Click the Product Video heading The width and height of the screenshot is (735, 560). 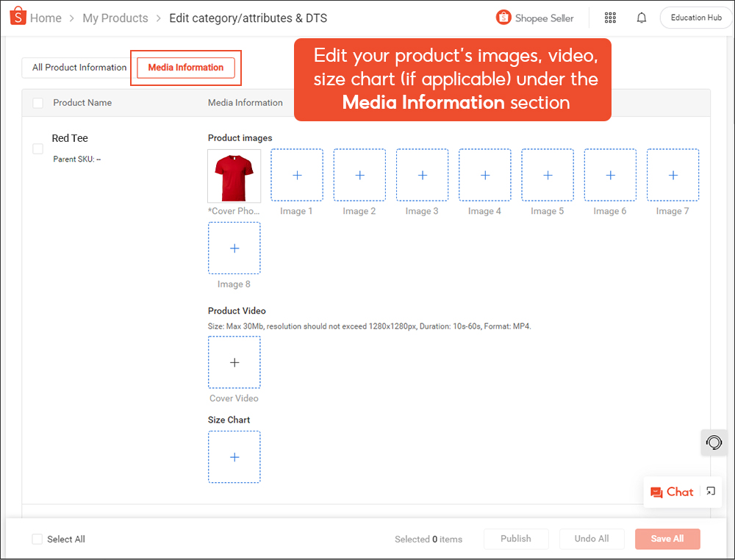point(237,311)
